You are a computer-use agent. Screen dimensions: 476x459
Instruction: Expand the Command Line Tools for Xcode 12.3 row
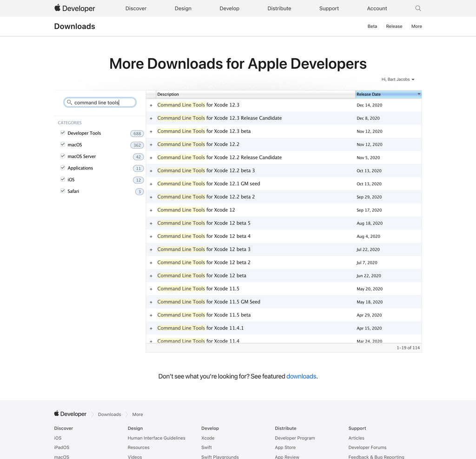(x=151, y=105)
